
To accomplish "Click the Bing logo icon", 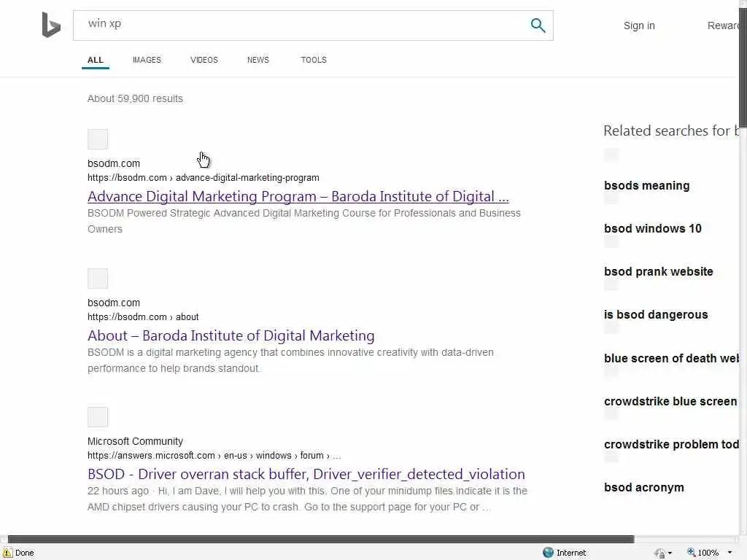I will pyautogui.click(x=51, y=25).
